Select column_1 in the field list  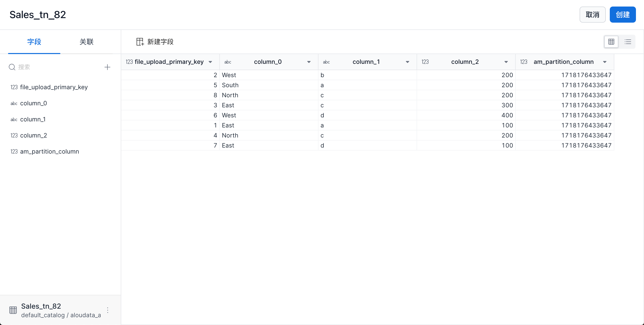click(x=33, y=119)
